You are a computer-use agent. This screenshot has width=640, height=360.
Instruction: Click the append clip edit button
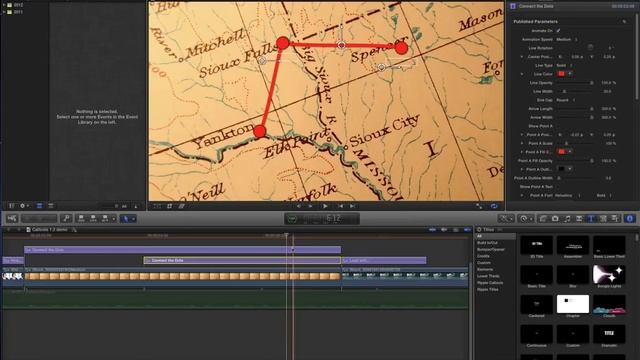pos(105,219)
